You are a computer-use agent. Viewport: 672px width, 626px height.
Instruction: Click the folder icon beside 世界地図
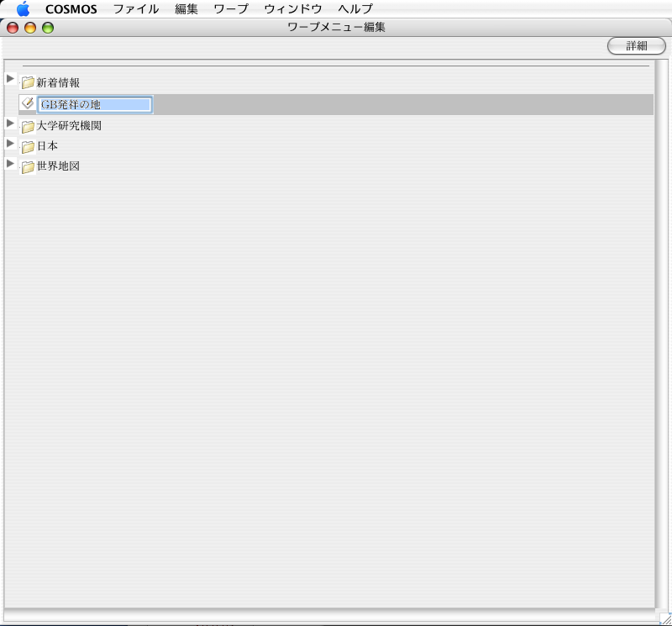coord(28,166)
